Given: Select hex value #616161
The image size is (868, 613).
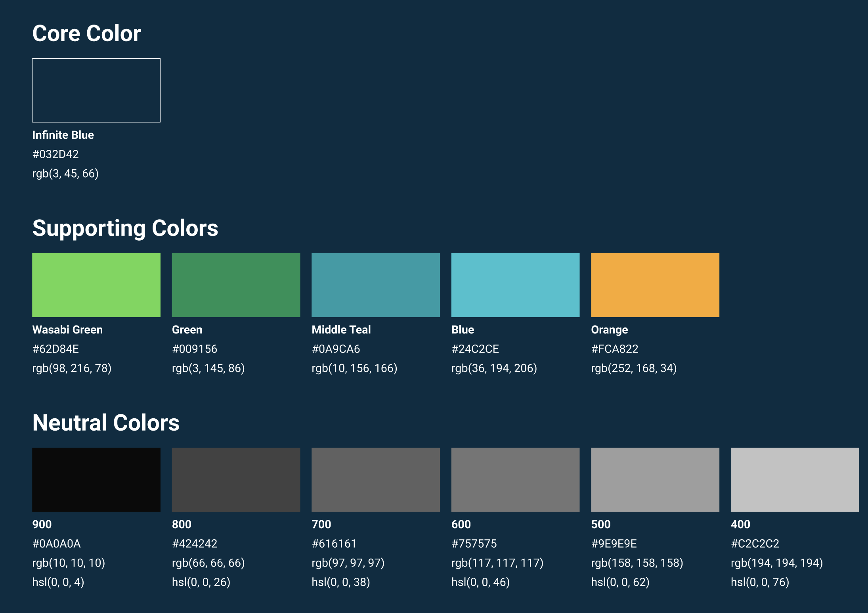Looking at the screenshot, I should tap(334, 544).
